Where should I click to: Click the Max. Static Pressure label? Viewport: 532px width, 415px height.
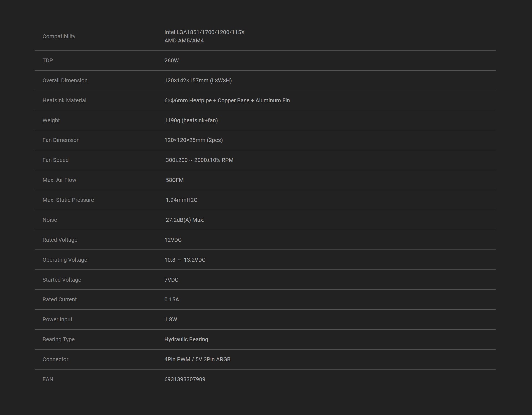tap(68, 200)
